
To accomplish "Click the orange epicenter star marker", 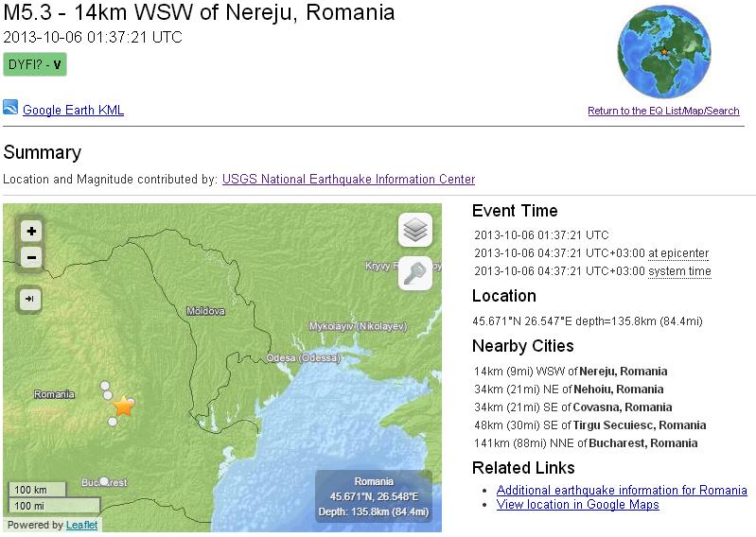I will (x=124, y=407).
